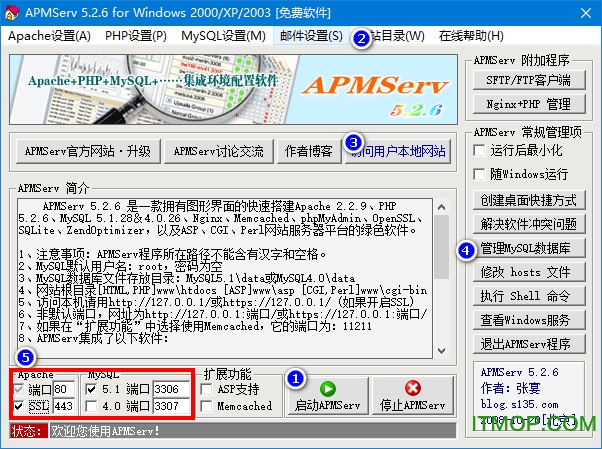The height and width of the screenshot is (449, 602).
Task: Toggle the MySQL 5.1 checkbox
Action: [91, 389]
